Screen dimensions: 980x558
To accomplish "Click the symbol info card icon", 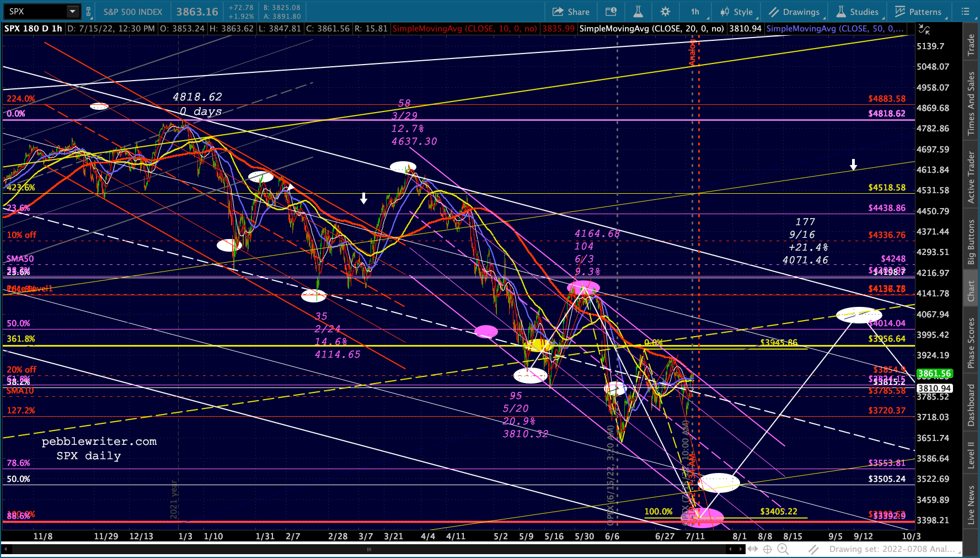I will (x=611, y=12).
